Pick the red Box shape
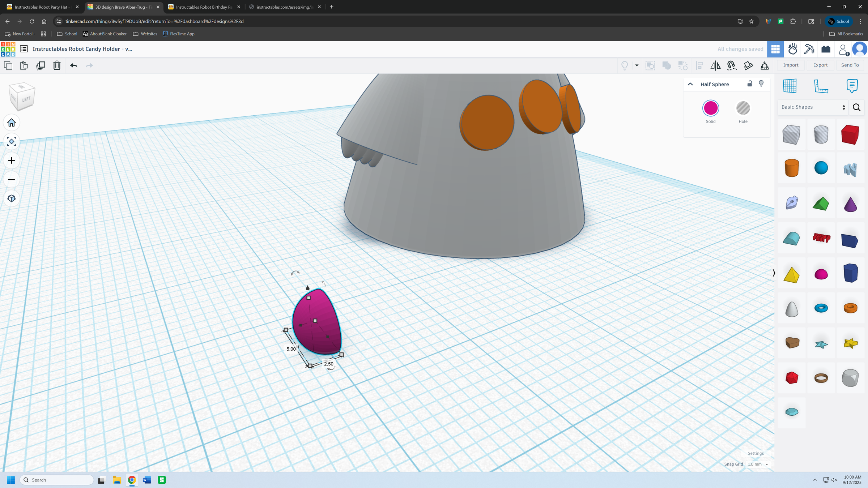The height and width of the screenshot is (488, 868). click(x=850, y=134)
